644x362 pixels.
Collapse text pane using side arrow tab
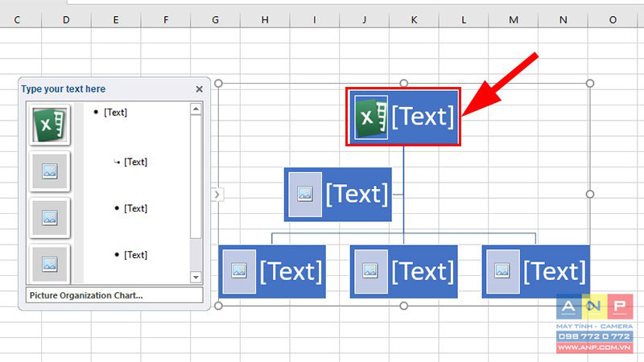click(217, 194)
